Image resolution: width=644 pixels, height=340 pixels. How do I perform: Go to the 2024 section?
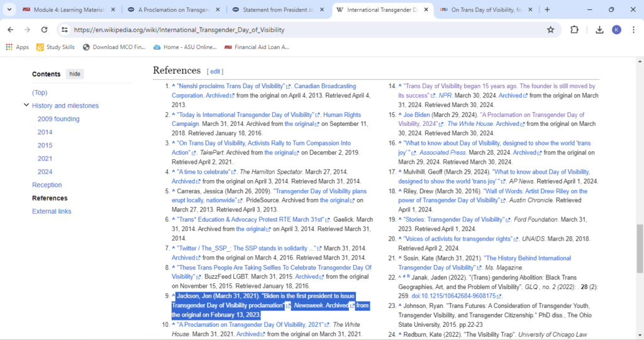tap(45, 171)
